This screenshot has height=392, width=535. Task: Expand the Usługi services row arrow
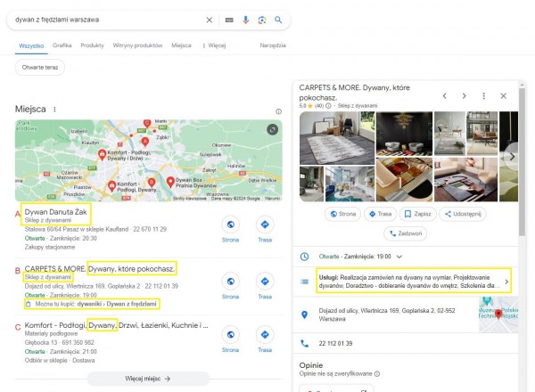pyautogui.click(x=506, y=282)
